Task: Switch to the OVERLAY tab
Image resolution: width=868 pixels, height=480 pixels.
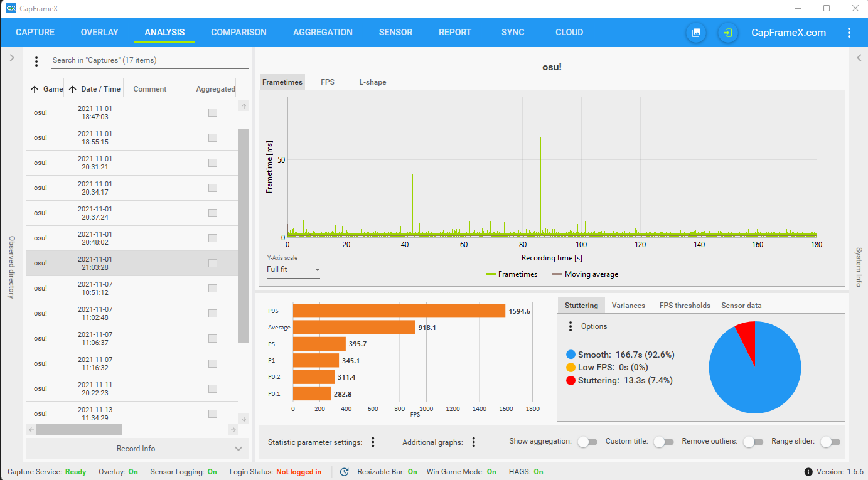Action: click(100, 33)
